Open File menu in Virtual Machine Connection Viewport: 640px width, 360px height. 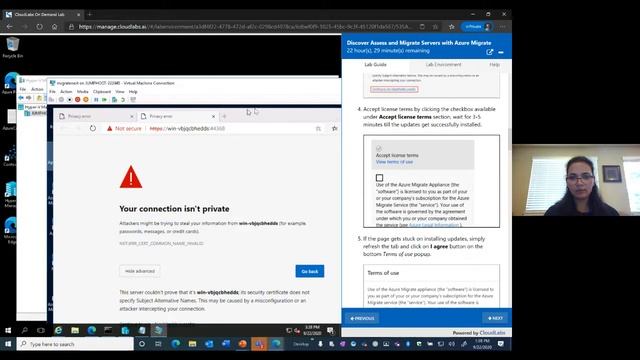[52, 91]
